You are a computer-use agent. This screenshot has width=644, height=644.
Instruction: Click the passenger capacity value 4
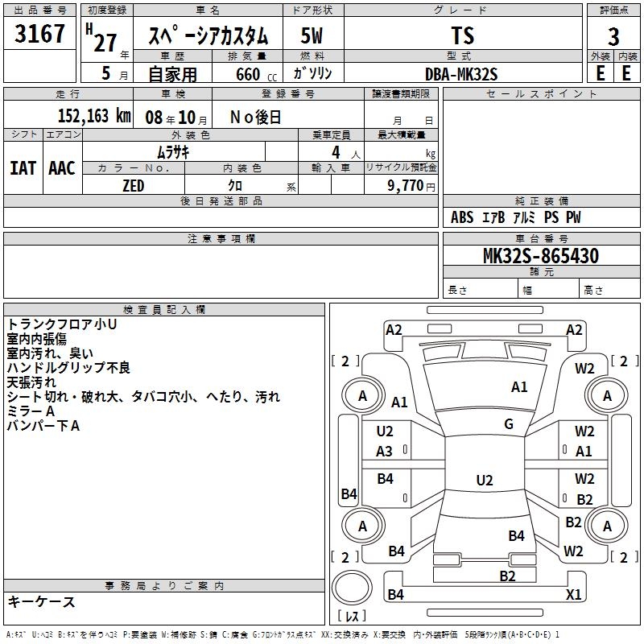[x=336, y=153]
